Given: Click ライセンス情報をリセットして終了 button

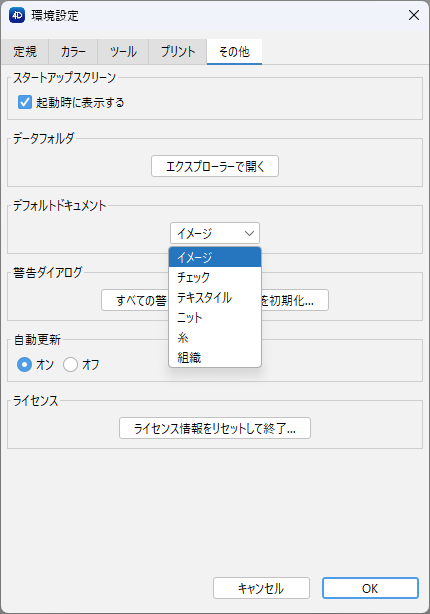Looking at the screenshot, I should point(215,428).
